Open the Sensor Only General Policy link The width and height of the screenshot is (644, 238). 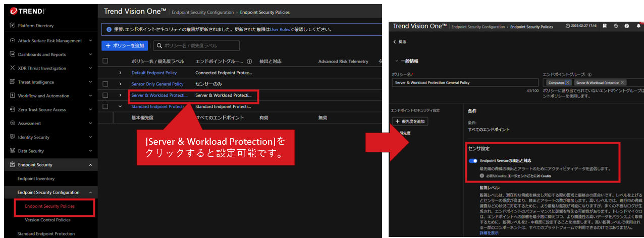point(157,84)
